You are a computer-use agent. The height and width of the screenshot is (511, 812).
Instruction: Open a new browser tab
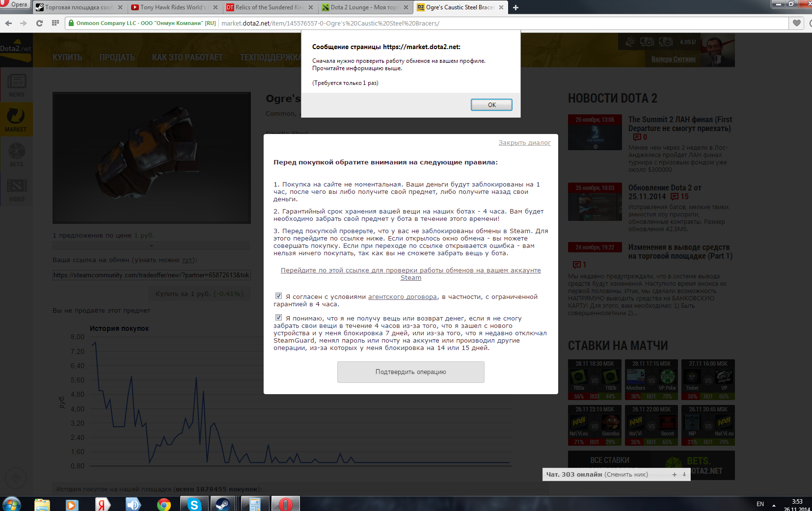[x=515, y=7]
